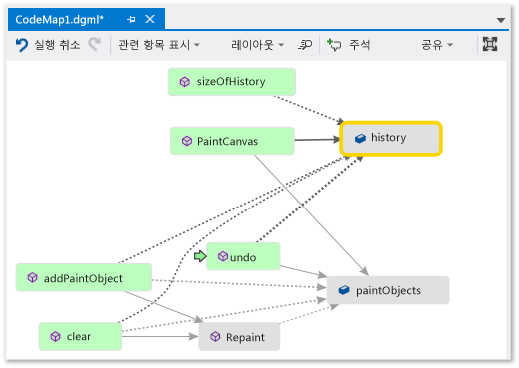Viewport: 519px width, 368px height.
Task: Add a comment with the 주석 icon
Action: click(334, 45)
